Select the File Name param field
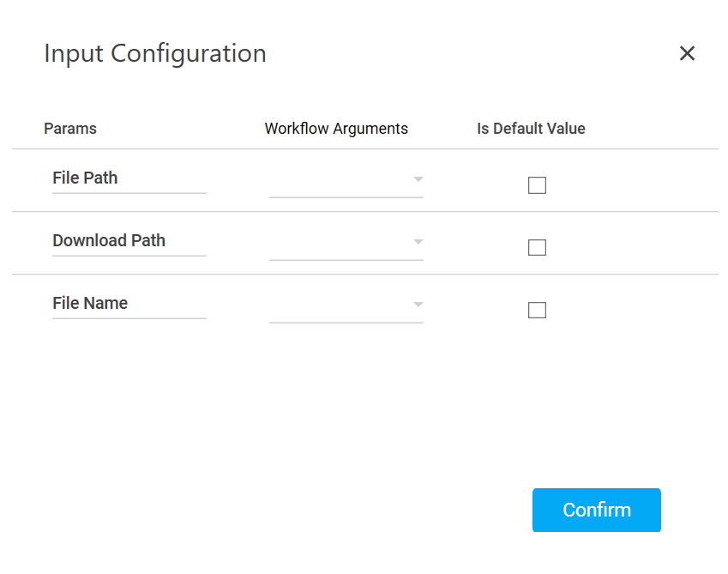728x574 pixels. pyautogui.click(x=129, y=304)
